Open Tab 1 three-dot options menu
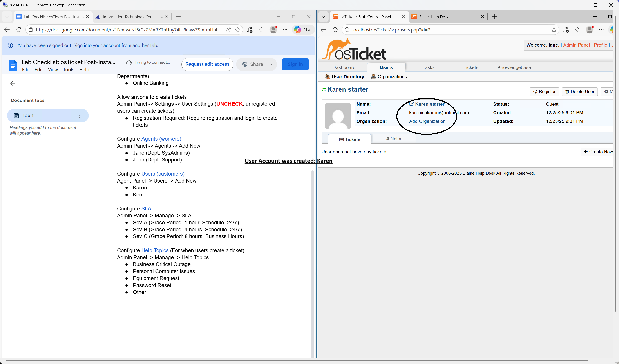Viewport: 619px width, 364px height. pyautogui.click(x=80, y=116)
